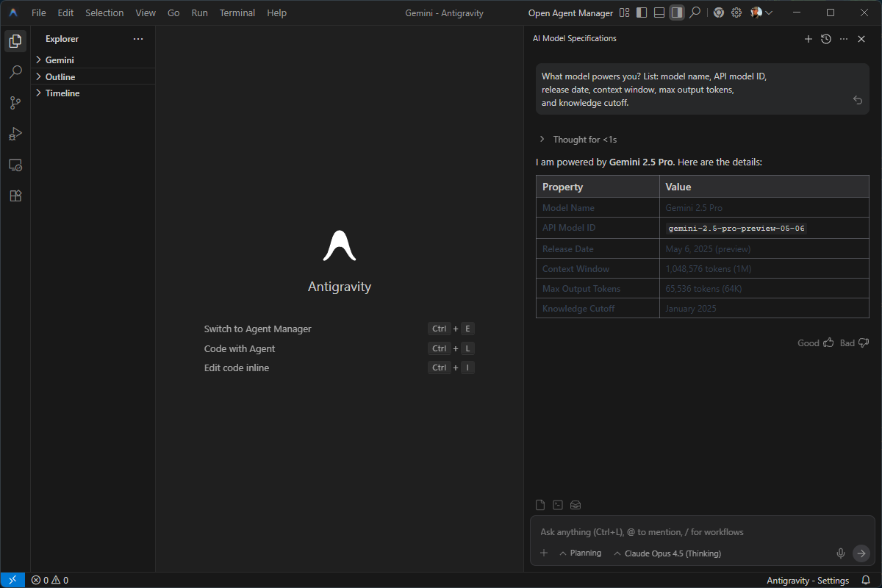Open Explorer more actions ellipsis
This screenshot has height=588, width=882.
(x=138, y=39)
